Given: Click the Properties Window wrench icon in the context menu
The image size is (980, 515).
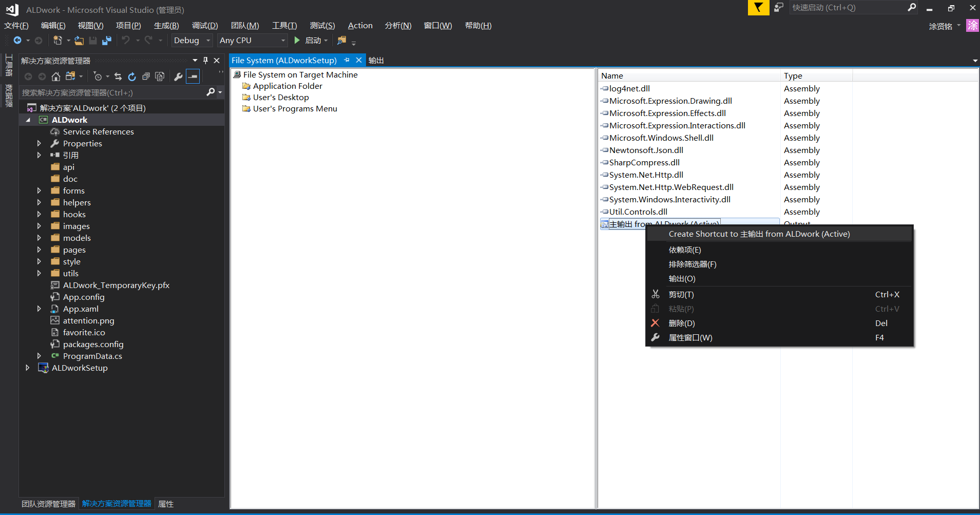Looking at the screenshot, I should pos(655,337).
